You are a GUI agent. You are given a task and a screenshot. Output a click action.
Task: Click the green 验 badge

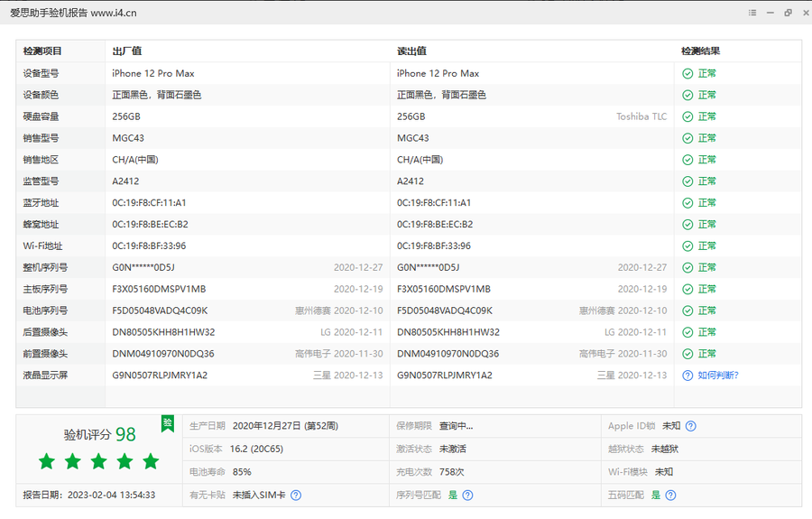[x=167, y=422]
